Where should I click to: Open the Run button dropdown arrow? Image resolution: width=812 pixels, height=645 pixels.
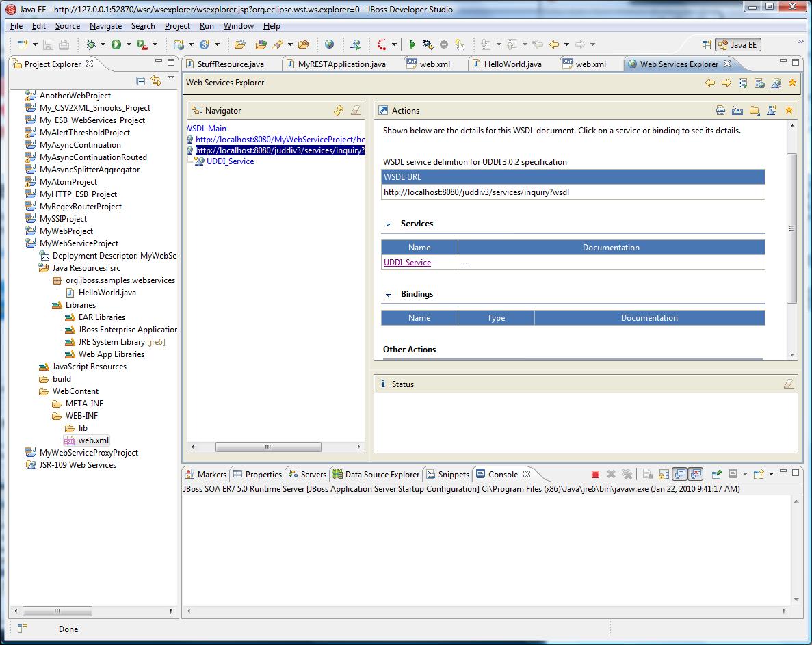(x=128, y=44)
